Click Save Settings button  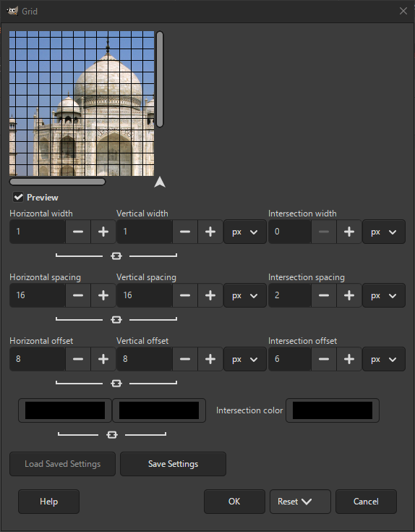coord(173,464)
